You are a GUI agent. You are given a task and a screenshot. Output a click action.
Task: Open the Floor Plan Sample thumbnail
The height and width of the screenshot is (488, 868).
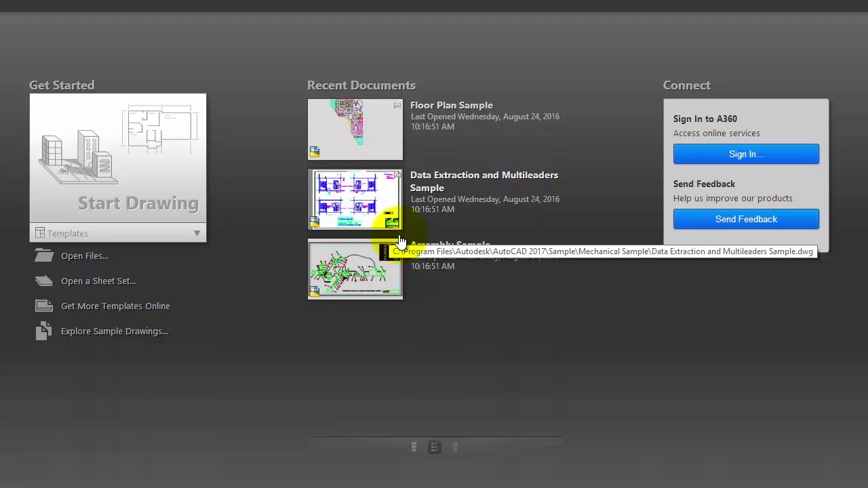pyautogui.click(x=355, y=129)
